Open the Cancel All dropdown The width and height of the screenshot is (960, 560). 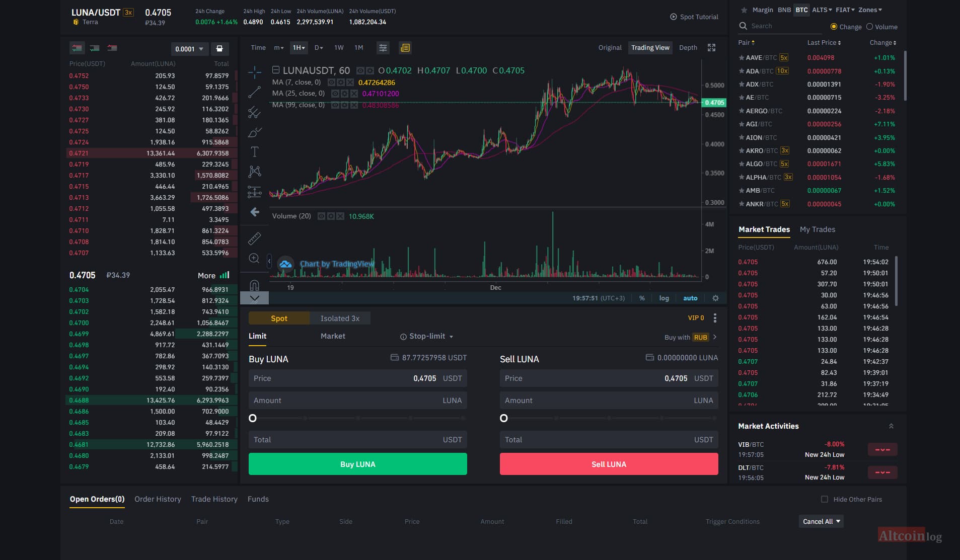tap(821, 521)
